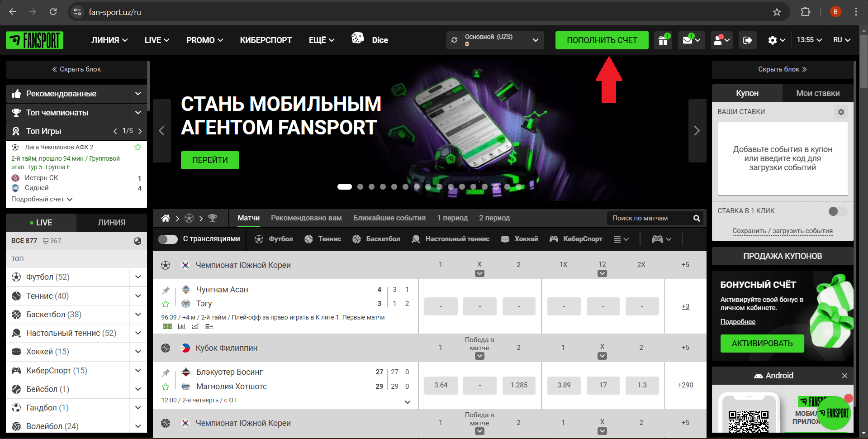Go to next Топ Игры page arrow
The height and width of the screenshot is (439, 868).
[x=140, y=131]
